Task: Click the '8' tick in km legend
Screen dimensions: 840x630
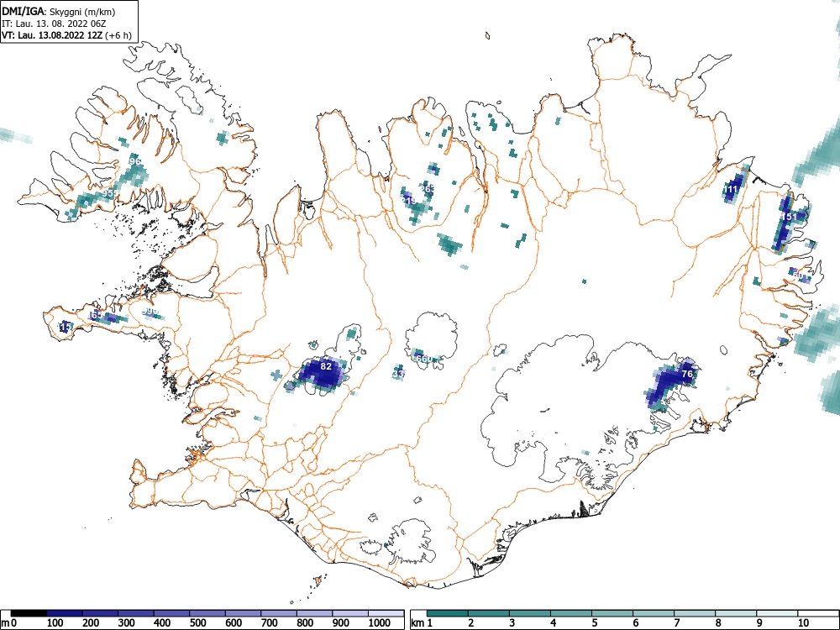Action: (718, 623)
